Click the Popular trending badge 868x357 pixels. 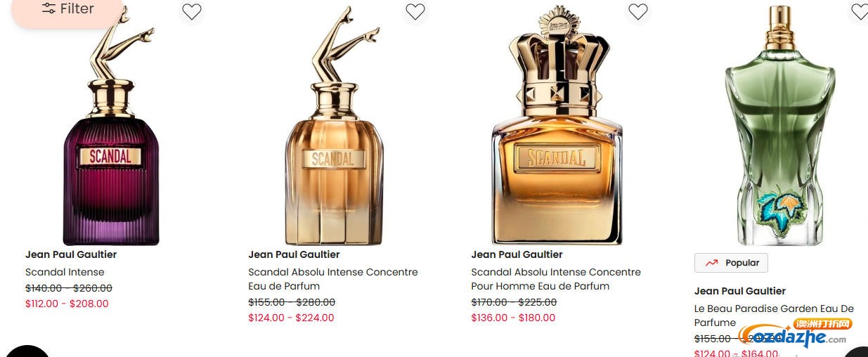click(x=731, y=263)
